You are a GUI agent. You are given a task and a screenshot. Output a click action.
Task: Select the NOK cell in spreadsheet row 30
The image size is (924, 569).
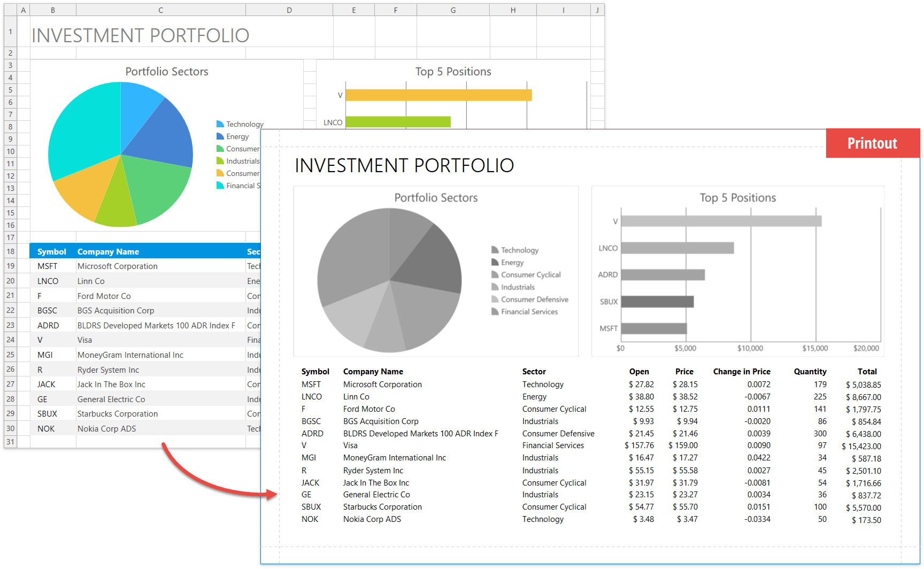coord(46,429)
